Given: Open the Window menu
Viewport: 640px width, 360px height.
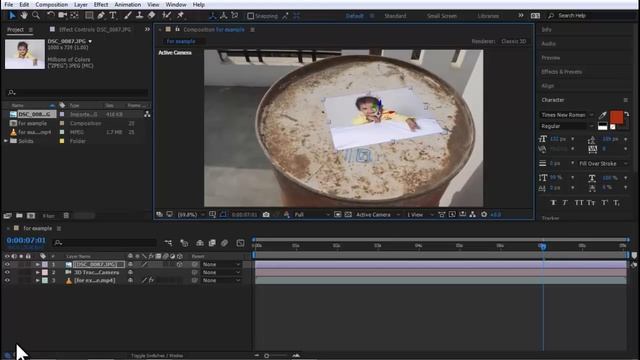Looking at the screenshot, I should 176,4.
